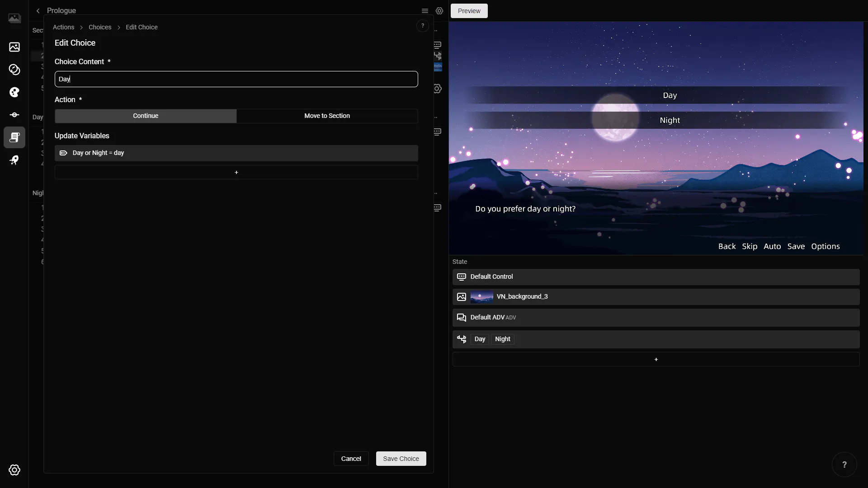This screenshot has height=488, width=868.
Task: Click the Preview button
Action: (469, 11)
